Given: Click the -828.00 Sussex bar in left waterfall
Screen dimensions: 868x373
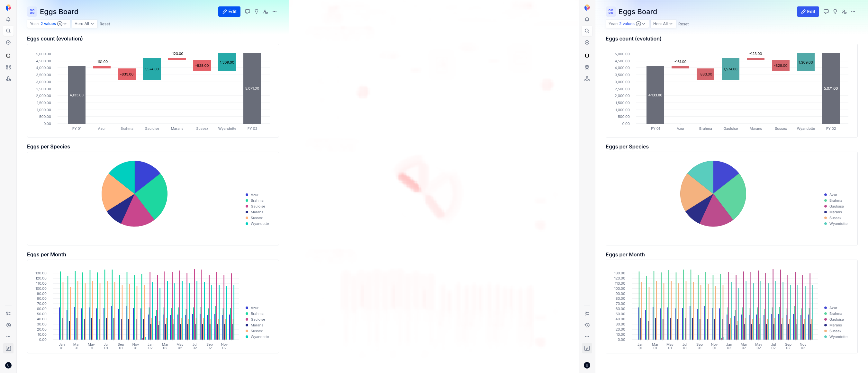Looking at the screenshot, I should click(202, 65).
